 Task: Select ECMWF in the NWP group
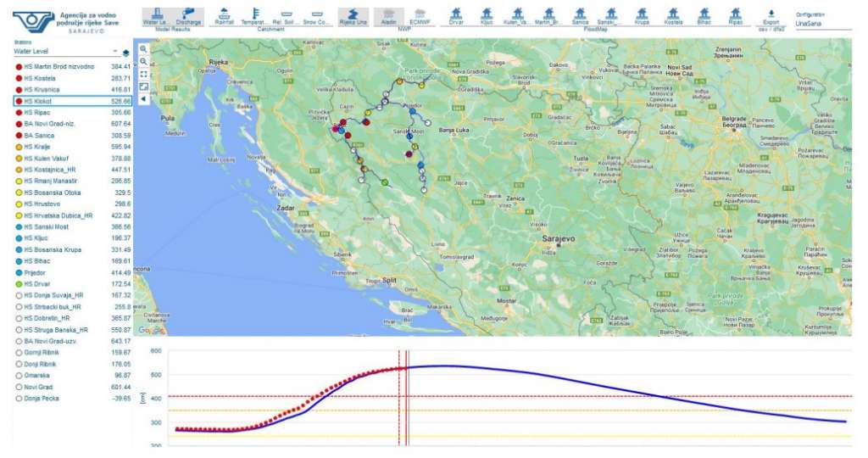420,16
